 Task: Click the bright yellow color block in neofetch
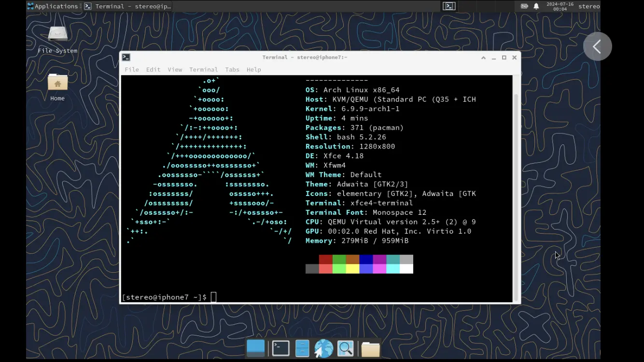[x=353, y=269]
